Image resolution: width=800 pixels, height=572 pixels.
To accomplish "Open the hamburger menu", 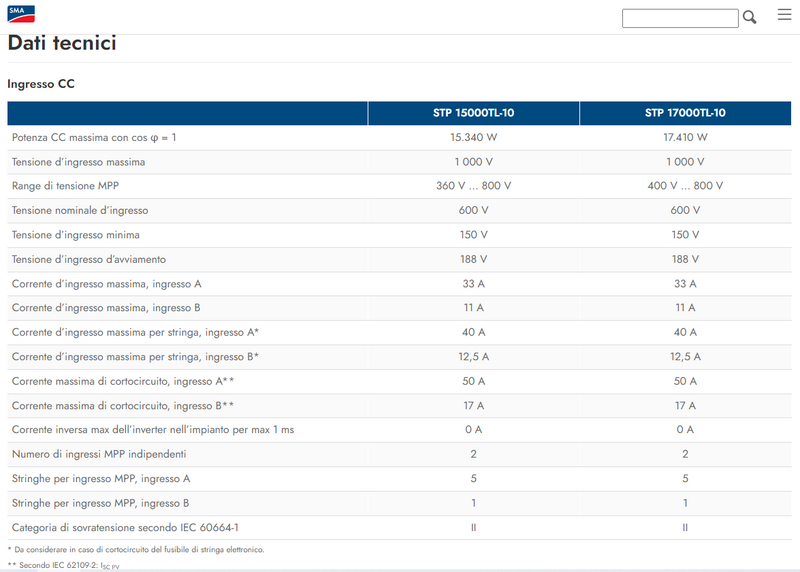I will (783, 15).
